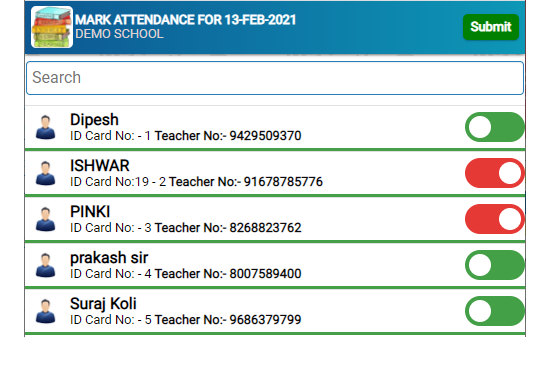Toggle prakash sir's green attendance switch
The height and width of the screenshot is (365, 540).
click(495, 265)
